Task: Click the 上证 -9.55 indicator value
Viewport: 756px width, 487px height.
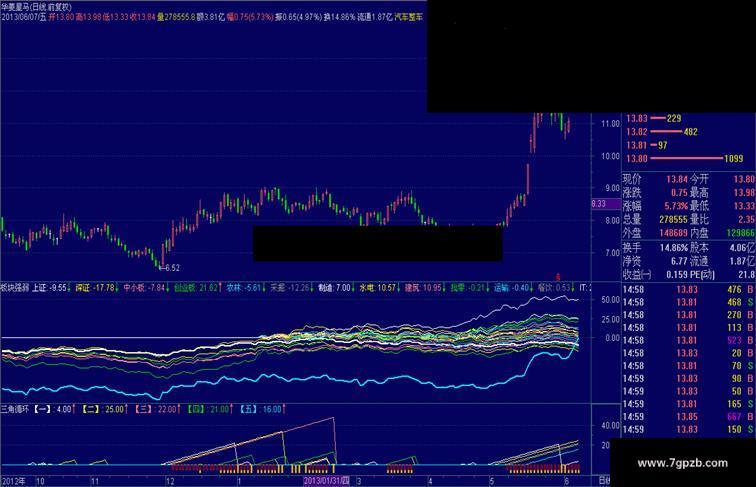Action: point(49,288)
